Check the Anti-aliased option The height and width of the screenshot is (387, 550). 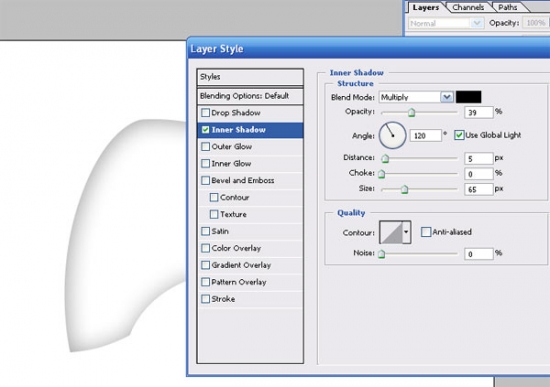pos(426,232)
